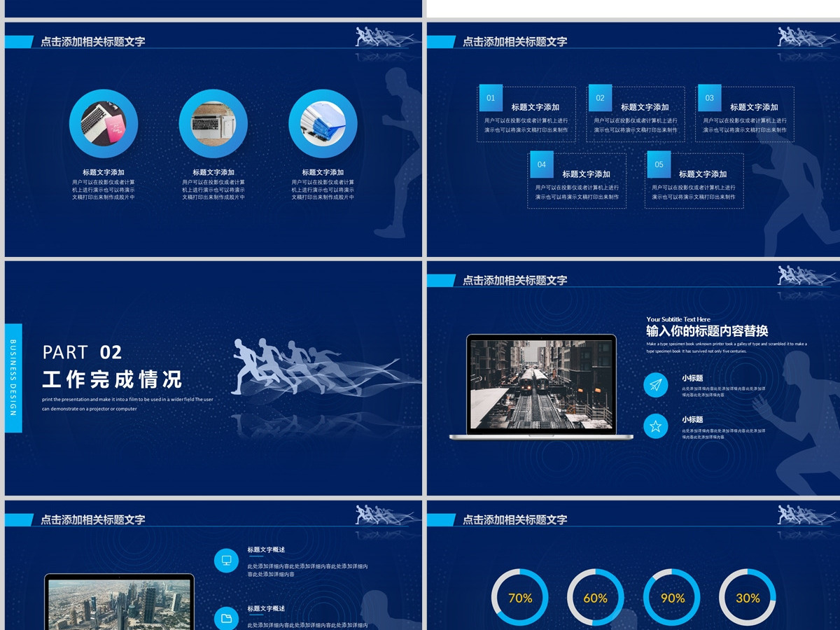
Task: Click the runners logo on the three-circle-photos slide
Action: click(386, 36)
